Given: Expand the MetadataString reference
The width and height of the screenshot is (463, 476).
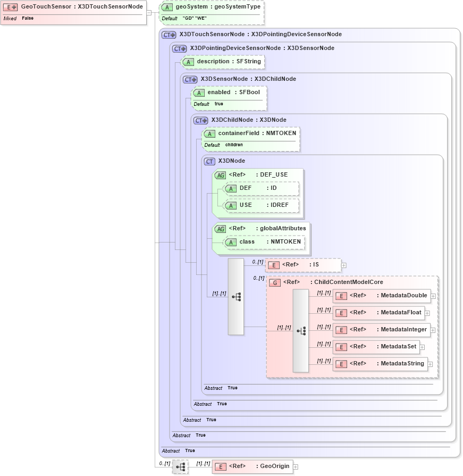Looking at the screenshot, I should pyautogui.click(x=430, y=364).
